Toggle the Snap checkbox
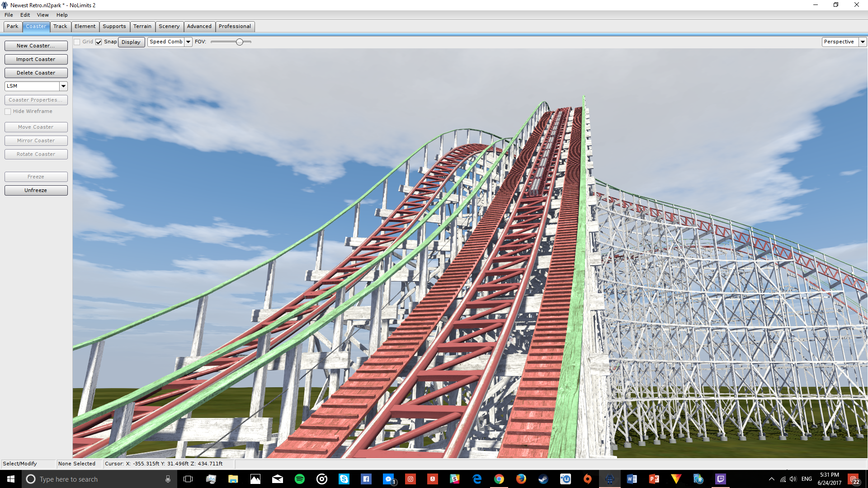Image resolution: width=868 pixels, height=488 pixels. 99,42
